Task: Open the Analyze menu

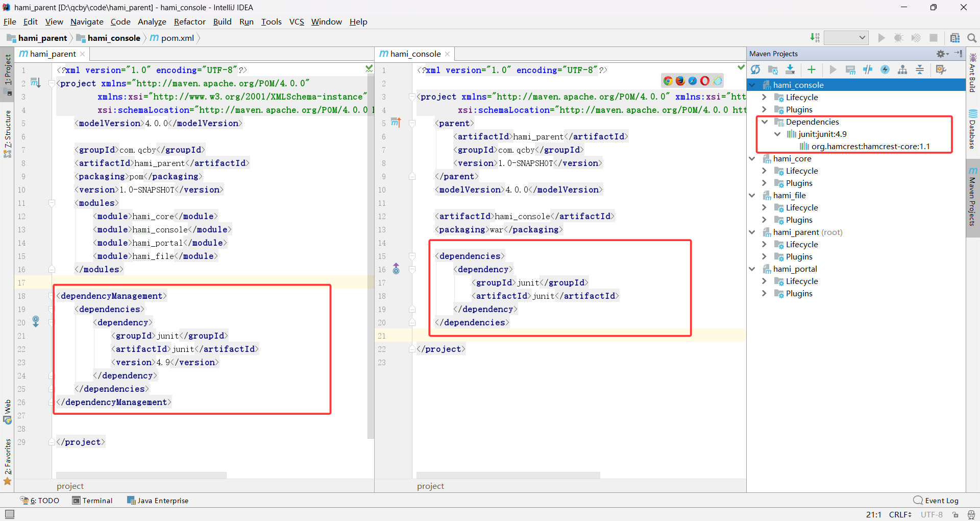Action: tap(152, 21)
